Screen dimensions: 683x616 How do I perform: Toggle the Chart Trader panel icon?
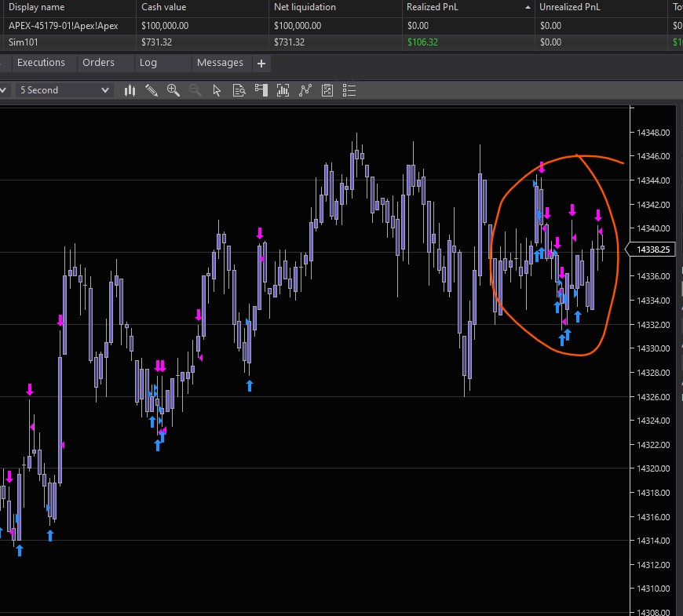pyautogui.click(x=261, y=90)
